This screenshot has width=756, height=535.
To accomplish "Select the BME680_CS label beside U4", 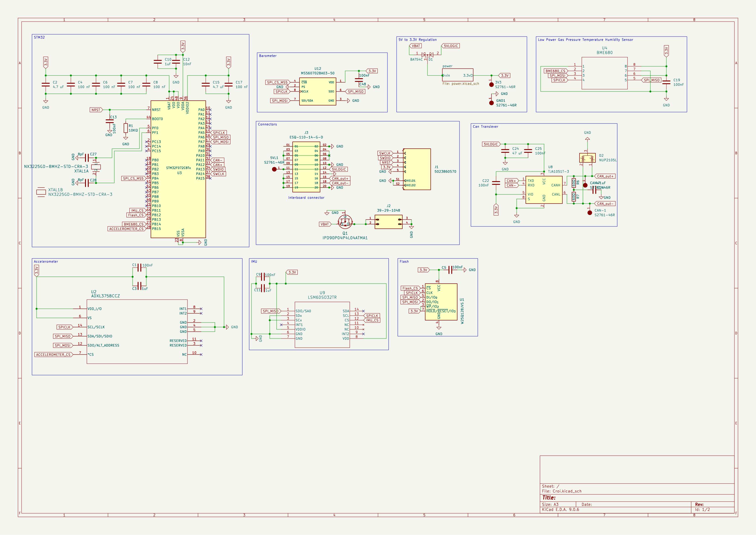I will click(556, 71).
